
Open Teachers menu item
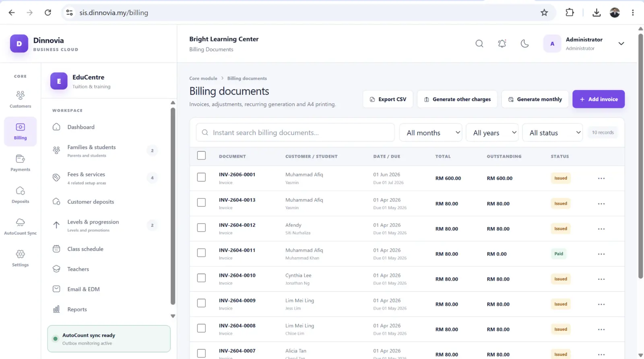105,269
